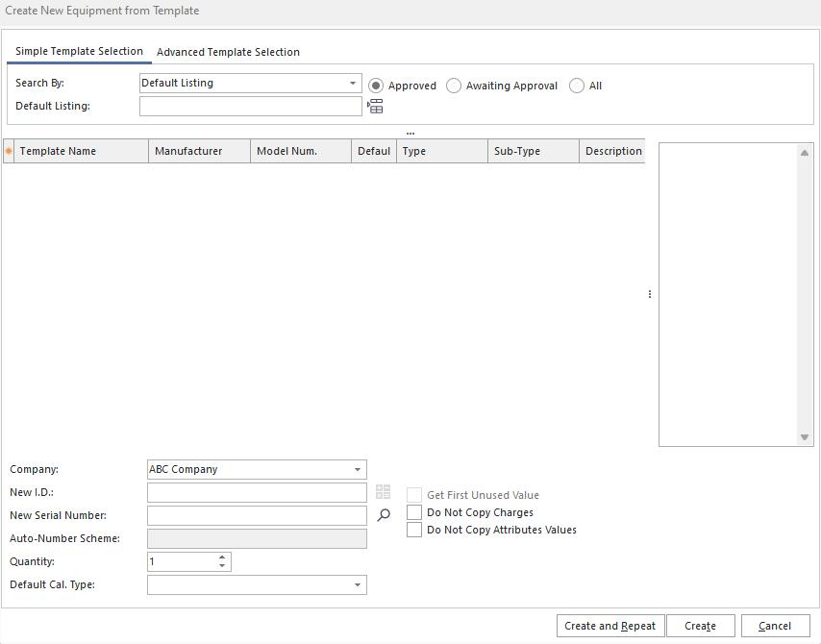Sort by Description column header
The height and width of the screenshot is (644, 821).
click(x=612, y=151)
